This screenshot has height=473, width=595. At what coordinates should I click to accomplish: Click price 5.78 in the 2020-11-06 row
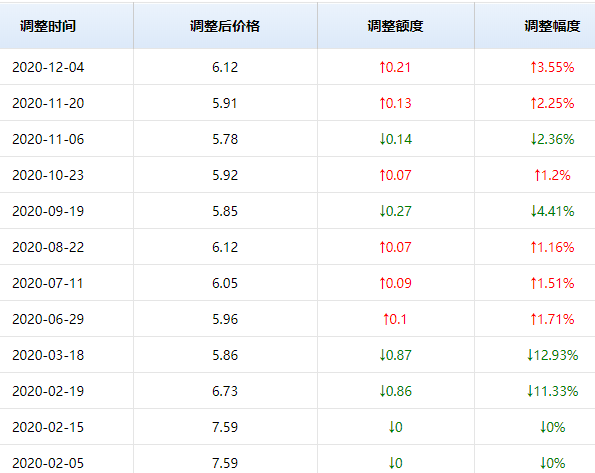(x=225, y=139)
